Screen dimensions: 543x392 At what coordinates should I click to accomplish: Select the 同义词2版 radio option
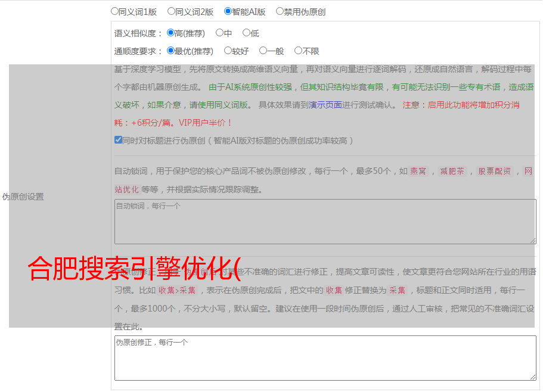click(171, 11)
